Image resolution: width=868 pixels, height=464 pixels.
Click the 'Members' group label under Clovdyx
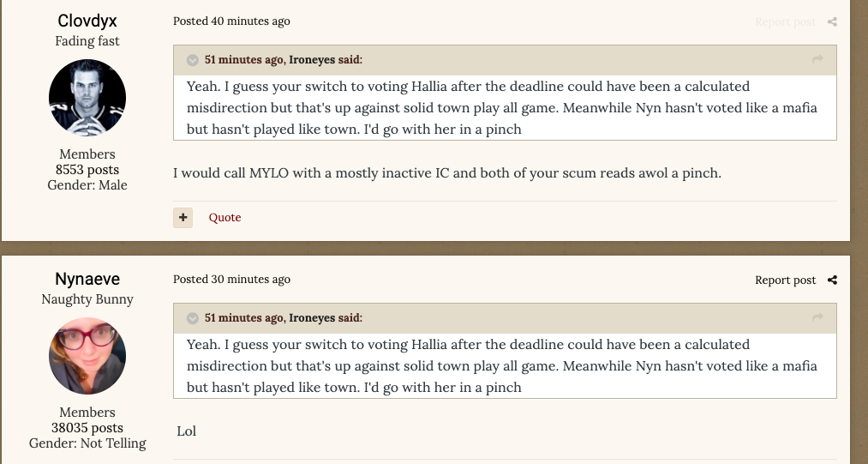pyautogui.click(x=87, y=154)
